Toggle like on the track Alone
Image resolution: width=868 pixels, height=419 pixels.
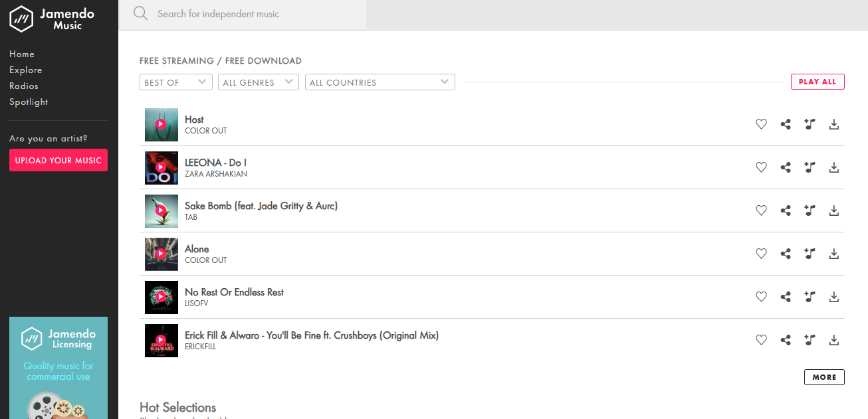pyautogui.click(x=762, y=254)
